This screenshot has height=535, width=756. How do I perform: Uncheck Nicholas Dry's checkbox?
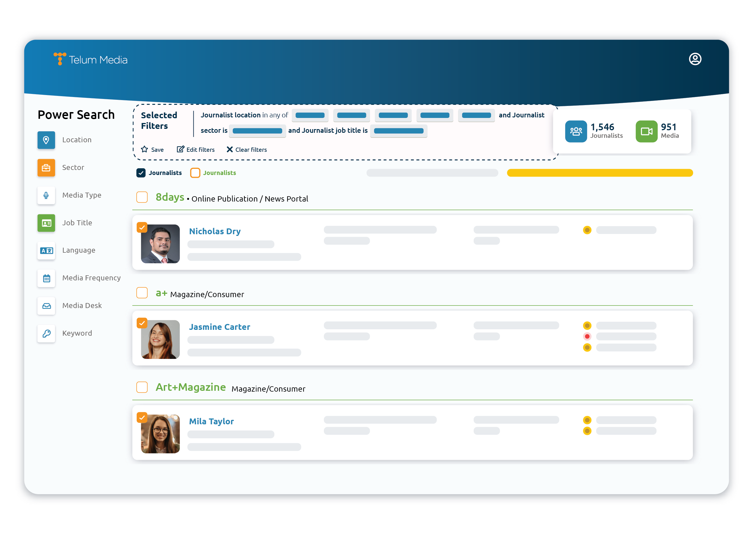142,227
